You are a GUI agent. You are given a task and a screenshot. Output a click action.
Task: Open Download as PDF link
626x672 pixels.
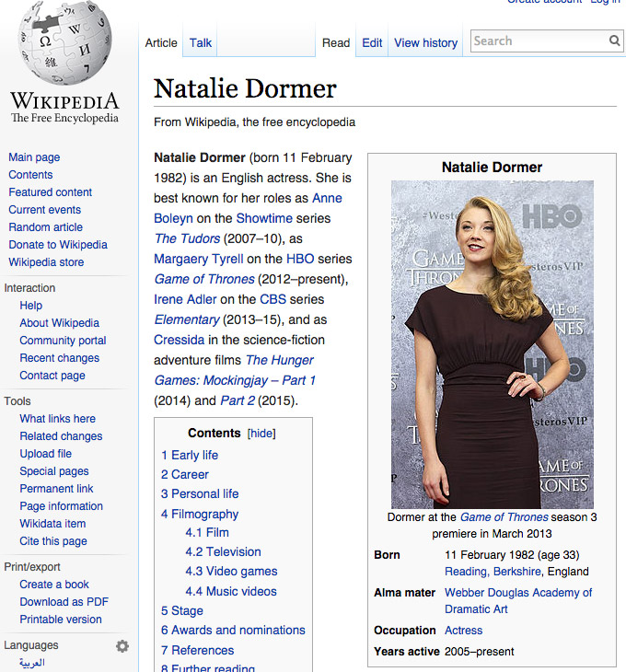coord(64,602)
